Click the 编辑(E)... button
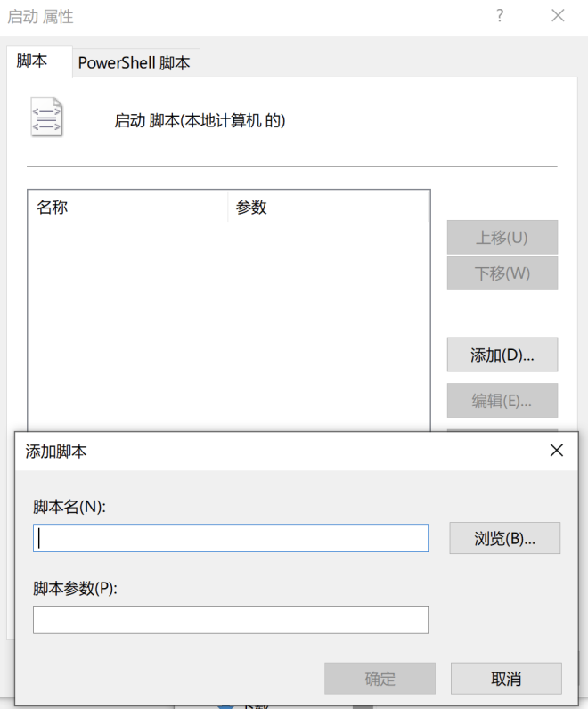Viewport: 588px width, 709px height. click(x=502, y=401)
